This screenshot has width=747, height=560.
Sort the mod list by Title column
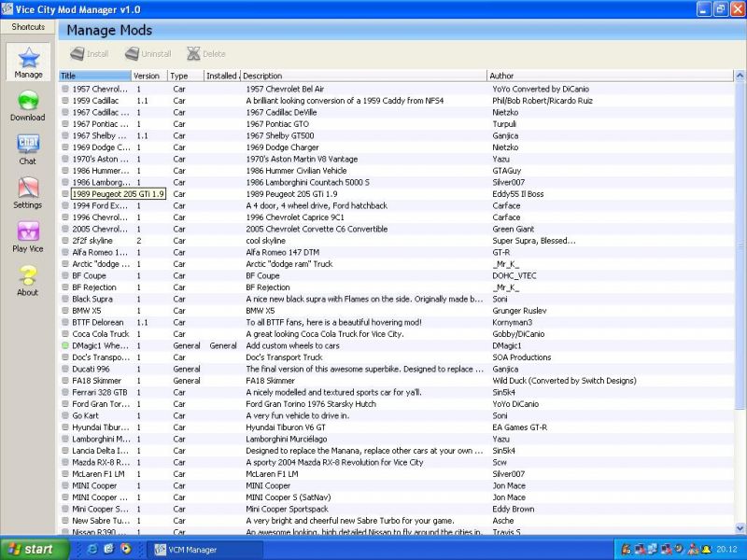pos(95,76)
